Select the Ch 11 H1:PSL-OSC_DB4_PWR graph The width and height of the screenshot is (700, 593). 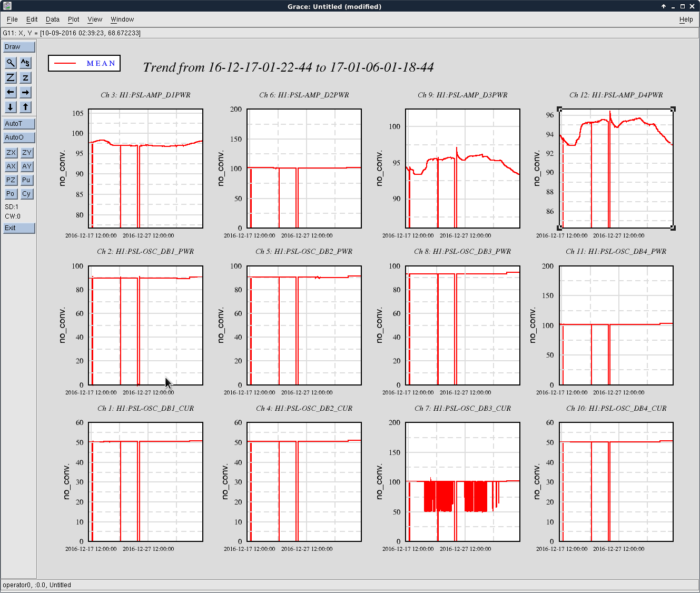(x=616, y=325)
